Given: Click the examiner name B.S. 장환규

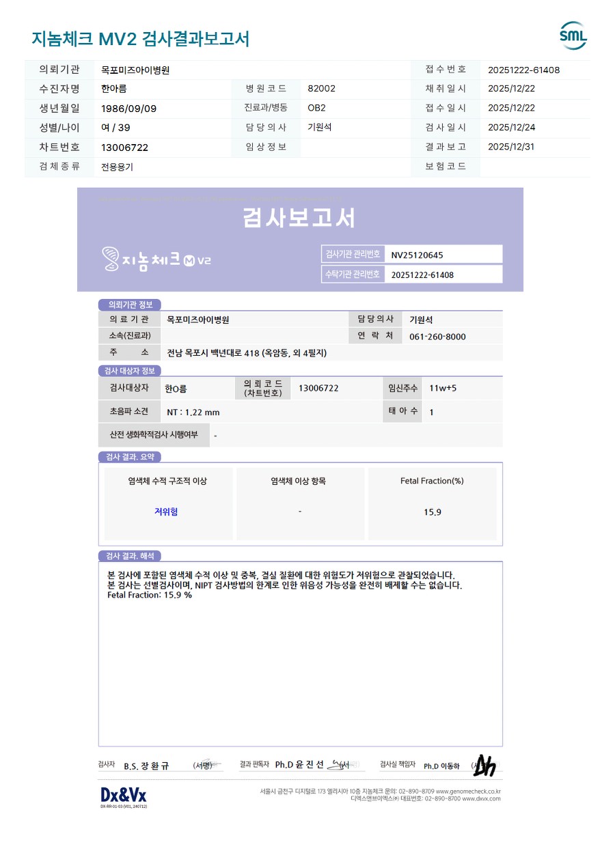Looking at the screenshot, I should (146, 766).
